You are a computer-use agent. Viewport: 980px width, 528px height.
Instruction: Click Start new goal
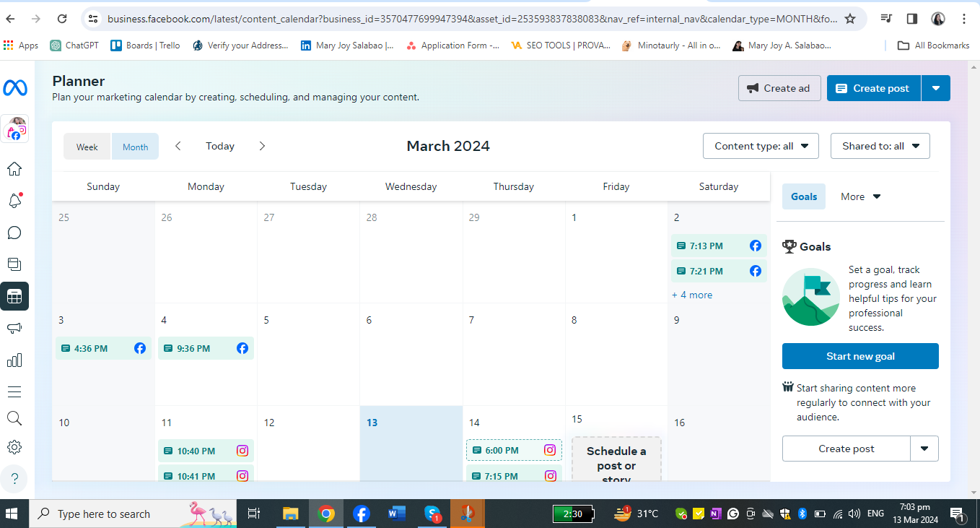click(860, 356)
